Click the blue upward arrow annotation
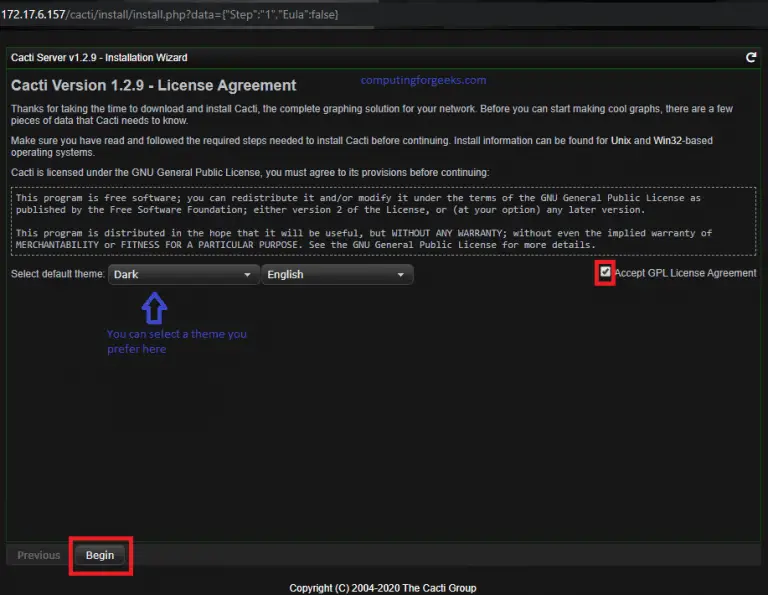 click(153, 306)
